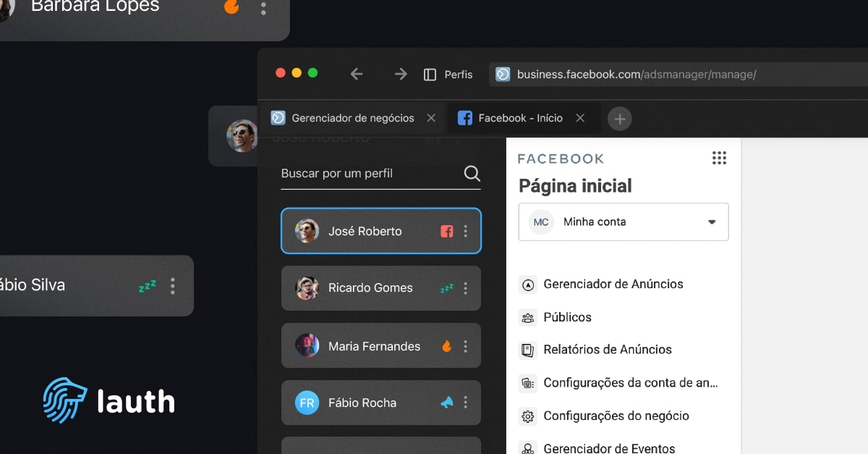
Task: Switch to Gerenciador de negócios tab
Action: (x=352, y=118)
